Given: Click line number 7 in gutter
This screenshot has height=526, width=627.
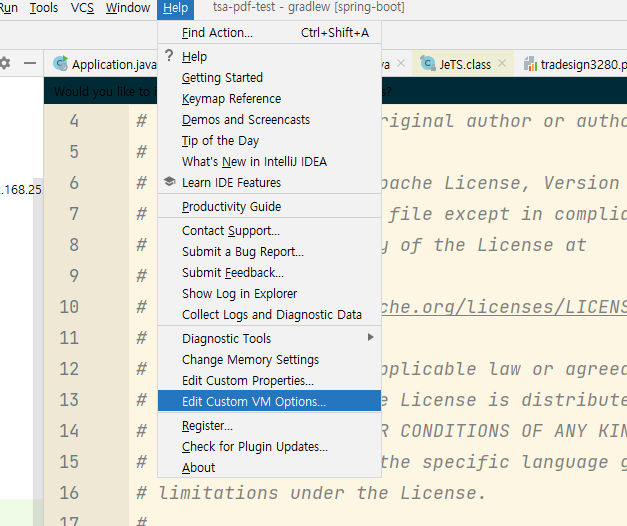Looking at the screenshot, I should (74, 214).
